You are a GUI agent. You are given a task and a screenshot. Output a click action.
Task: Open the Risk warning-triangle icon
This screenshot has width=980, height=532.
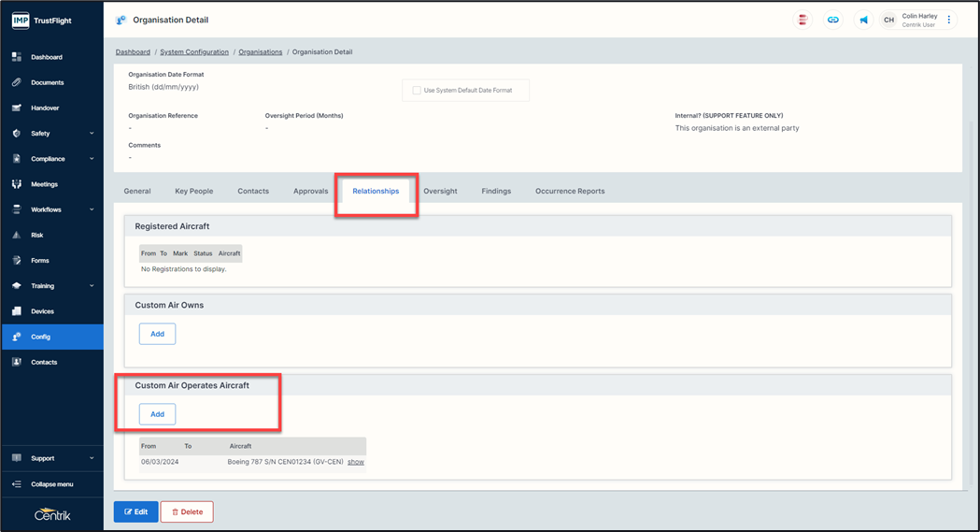click(17, 235)
